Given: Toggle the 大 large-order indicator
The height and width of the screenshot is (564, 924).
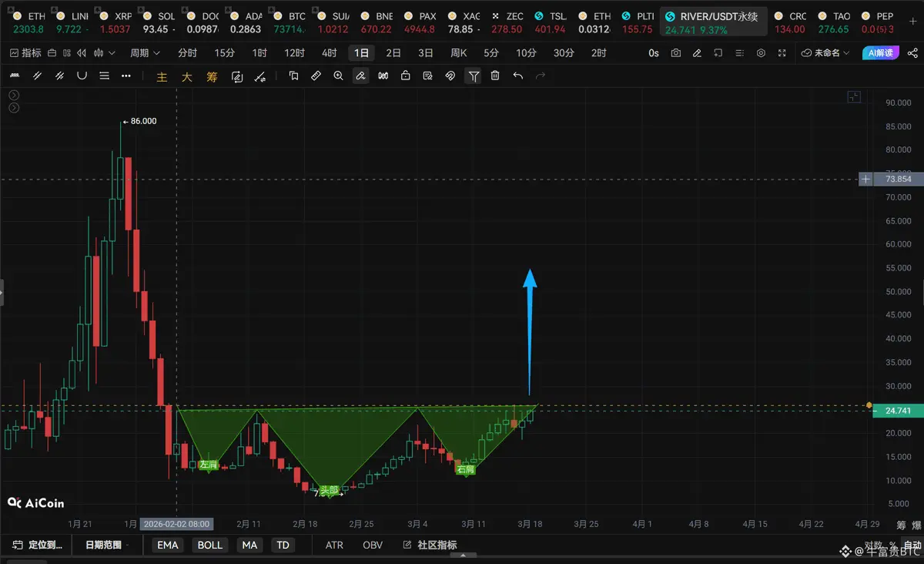Looking at the screenshot, I should tap(186, 77).
